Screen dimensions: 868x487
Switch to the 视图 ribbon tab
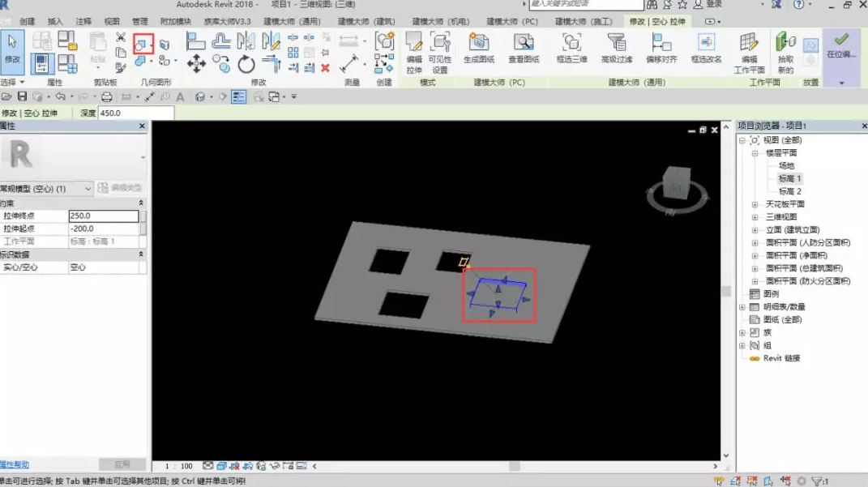coord(111,22)
